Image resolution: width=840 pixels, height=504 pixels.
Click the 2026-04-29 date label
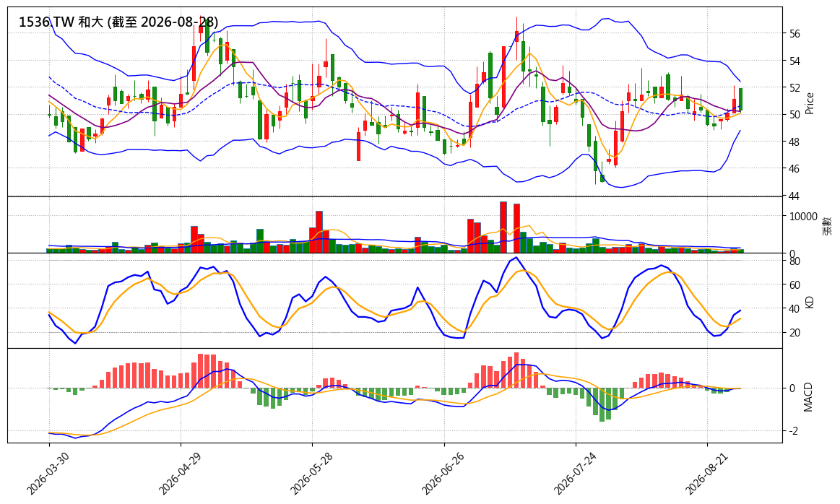point(179,473)
